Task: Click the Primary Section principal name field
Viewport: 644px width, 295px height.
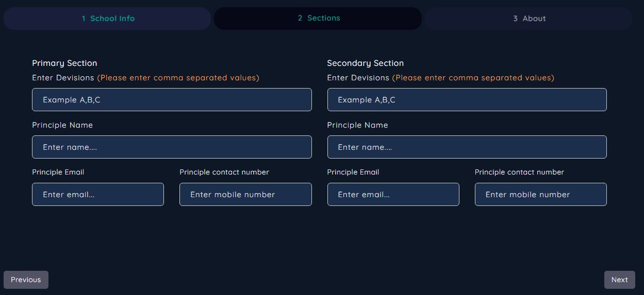Action: click(172, 147)
